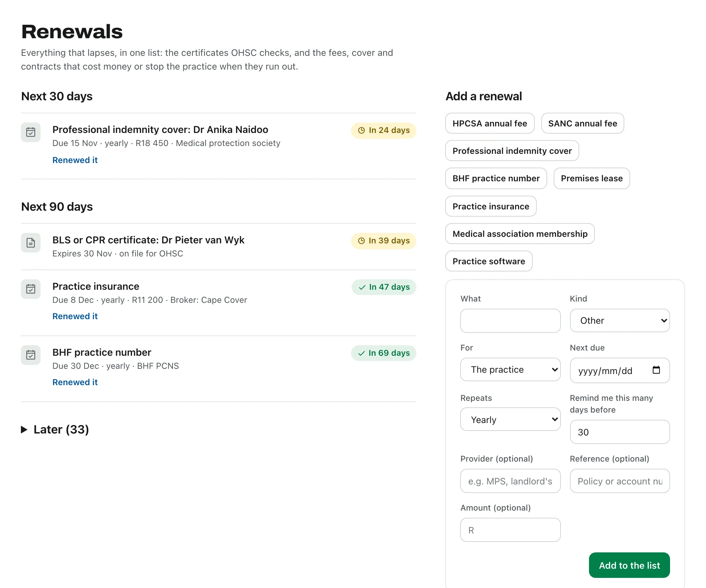Mark Dr Anika Naidoo indemnity as Renewed it
The image size is (706, 588).
(x=75, y=160)
